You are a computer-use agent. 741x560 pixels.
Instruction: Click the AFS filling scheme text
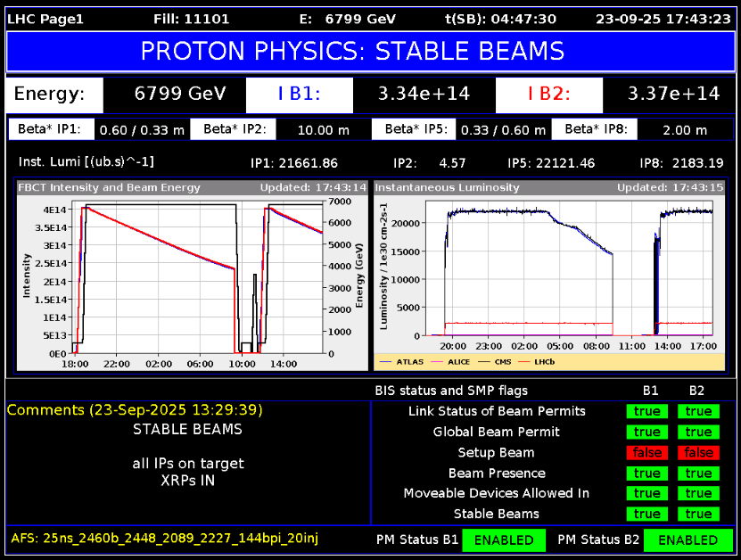click(x=165, y=538)
